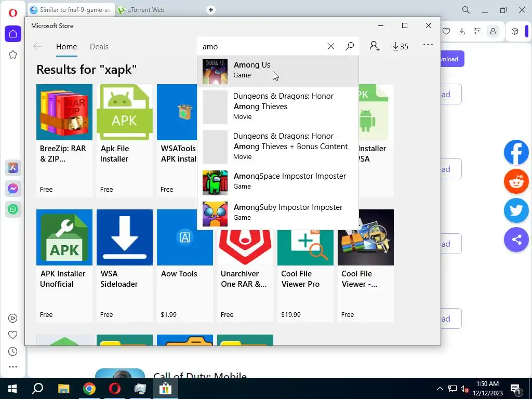Open the Windows taskbar search
The width and height of the screenshot is (532, 399).
(x=37, y=389)
